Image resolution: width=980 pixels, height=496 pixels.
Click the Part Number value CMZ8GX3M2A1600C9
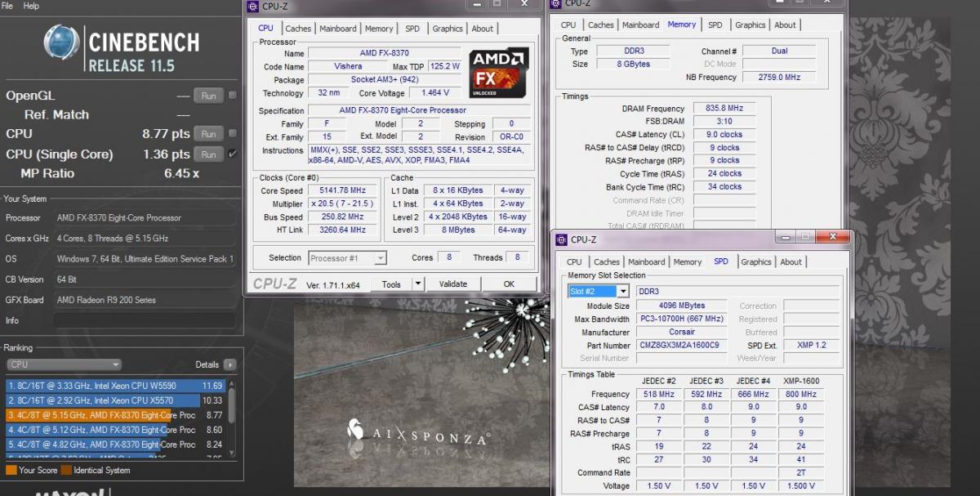coord(679,345)
